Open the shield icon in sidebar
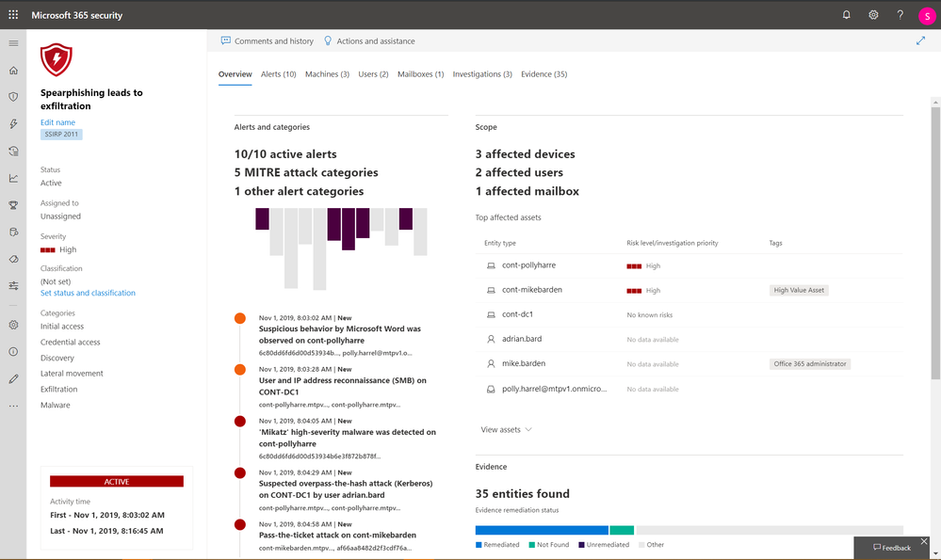The width and height of the screenshot is (941, 560). pyautogui.click(x=13, y=97)
